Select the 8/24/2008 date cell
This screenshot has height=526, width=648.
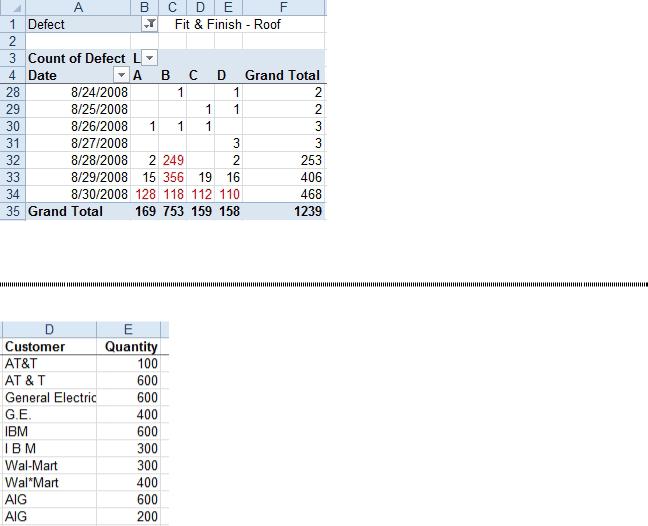coord(78,92)
